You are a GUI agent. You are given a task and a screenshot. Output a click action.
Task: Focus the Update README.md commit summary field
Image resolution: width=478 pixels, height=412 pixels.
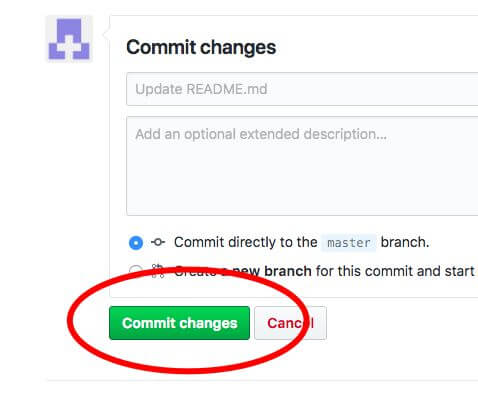tap(302, 89)
